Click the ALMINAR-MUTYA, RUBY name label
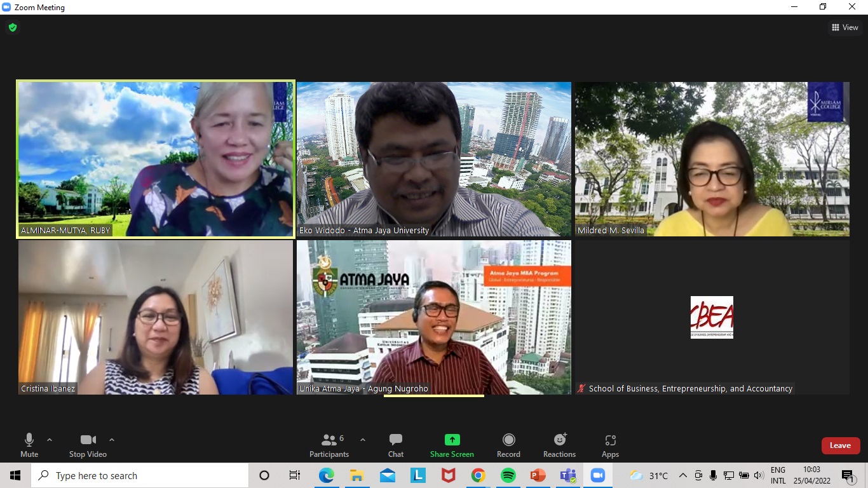Viewport: 868px width, 488px height. pyautogui.click(x=65, y=230)
